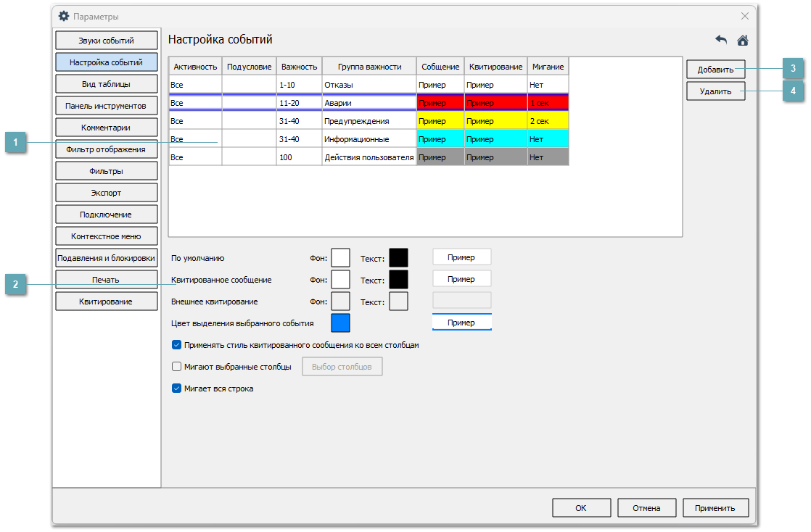Switch to 'Вид таблицы' section
This screenshot has height=532, width=811.
(x=106, y=84)
